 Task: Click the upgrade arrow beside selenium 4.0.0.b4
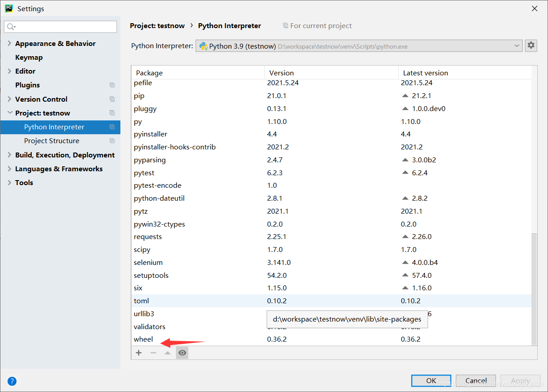point(405,263)
